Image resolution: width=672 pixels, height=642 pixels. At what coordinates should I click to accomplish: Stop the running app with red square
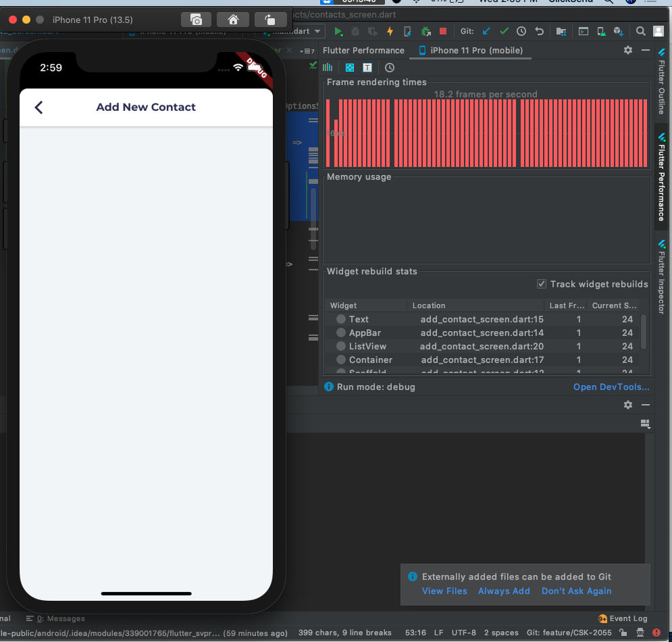tap(443, 31)
